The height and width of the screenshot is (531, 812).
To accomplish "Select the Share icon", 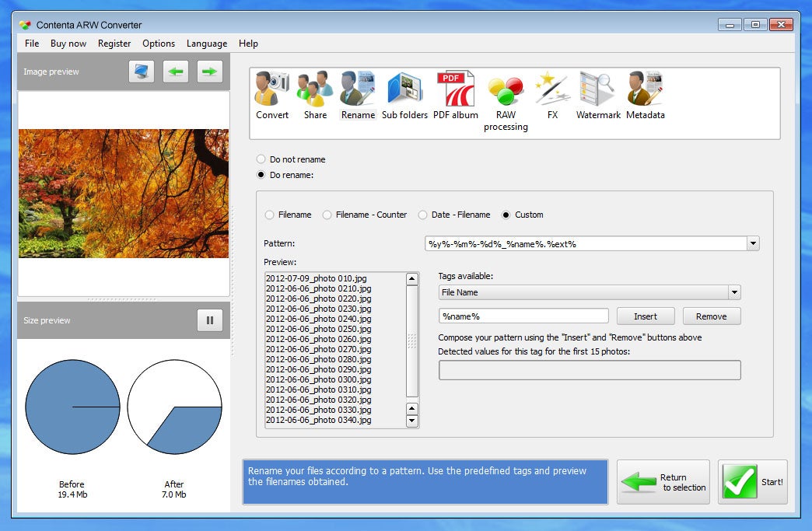I will 315,95.
